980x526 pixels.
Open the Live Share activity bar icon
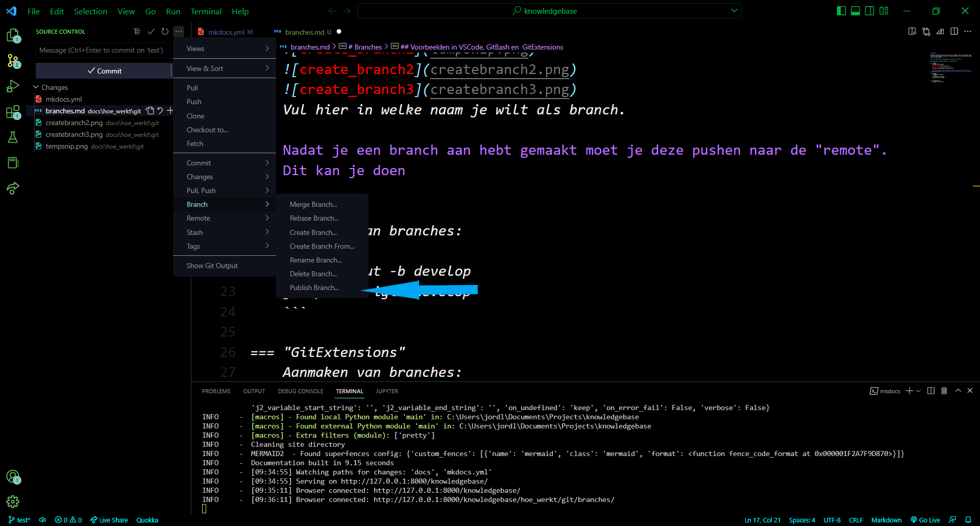click(13, 188)
